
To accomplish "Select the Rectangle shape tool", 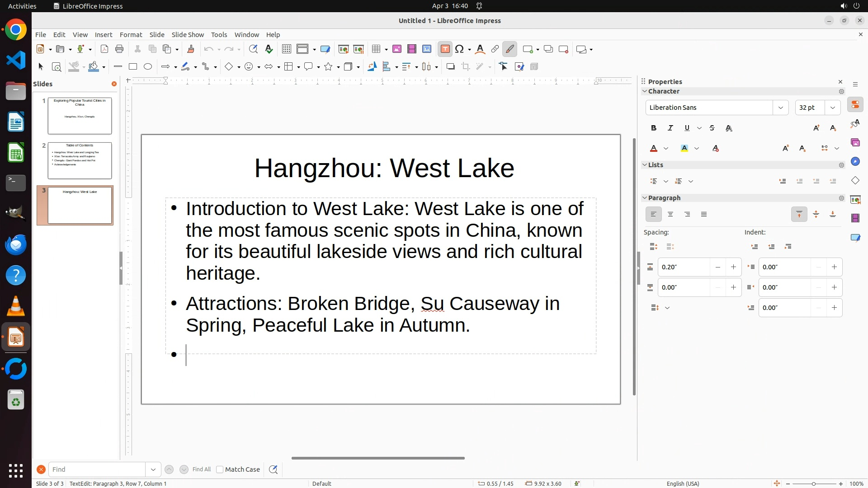I will 133,67.
